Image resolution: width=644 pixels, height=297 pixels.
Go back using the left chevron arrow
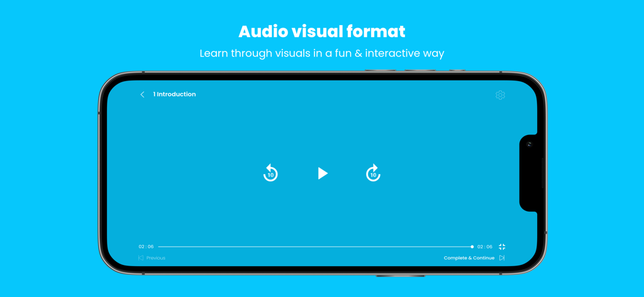coord(142,95)
